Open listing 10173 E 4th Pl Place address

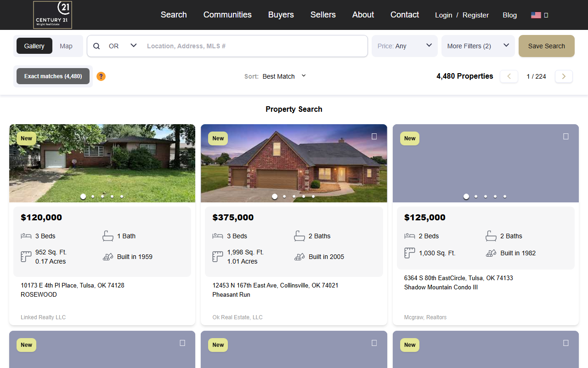coord(73,285)
